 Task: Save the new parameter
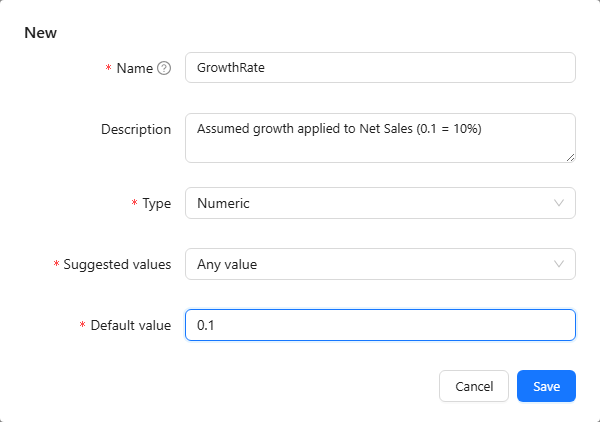coord(546,386)
